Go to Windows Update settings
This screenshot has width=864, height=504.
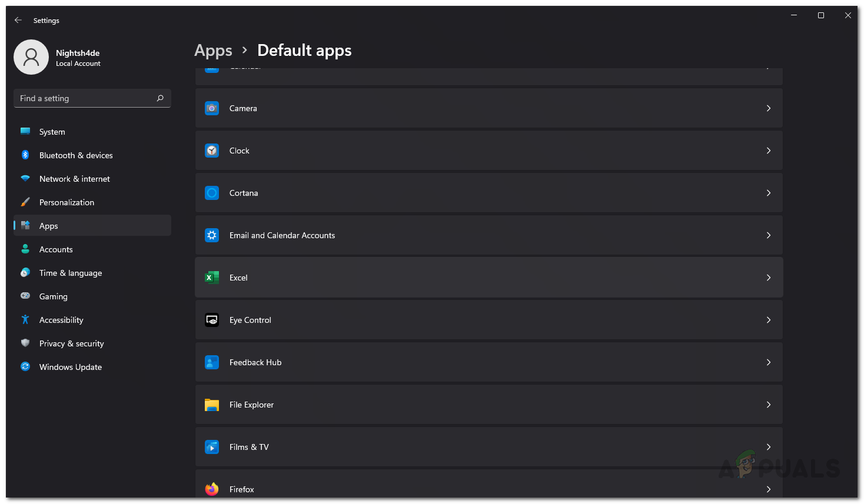click(x=71, y=367)
